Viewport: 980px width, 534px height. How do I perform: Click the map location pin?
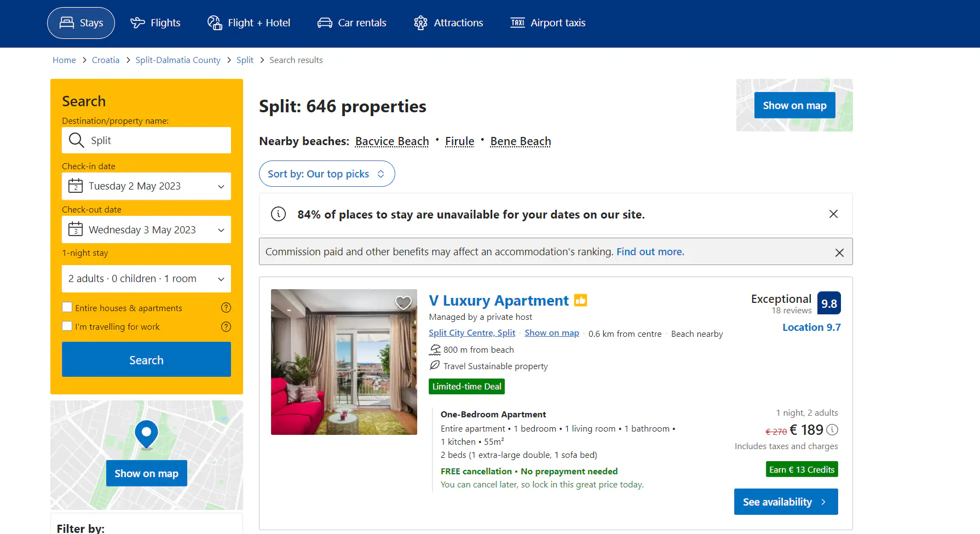pyautogui.click(x=146, y=434)
